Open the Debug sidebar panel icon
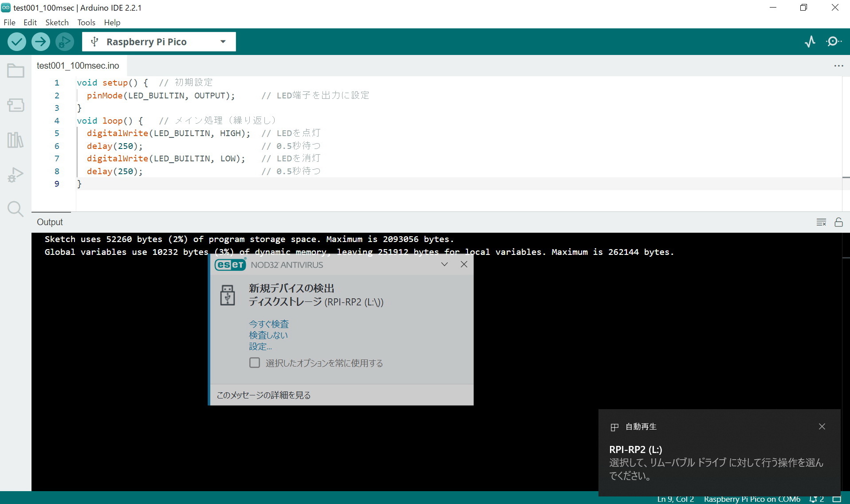 tap(16, 175)
